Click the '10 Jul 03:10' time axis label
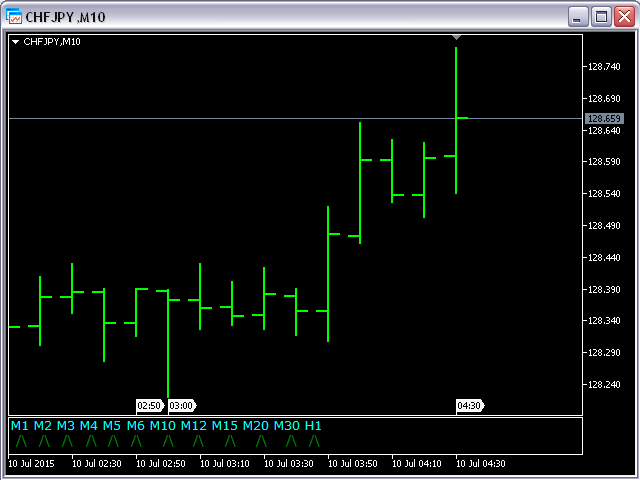This screenshot has width=640, height=480. pyautogui.click(x=225, y=464)
